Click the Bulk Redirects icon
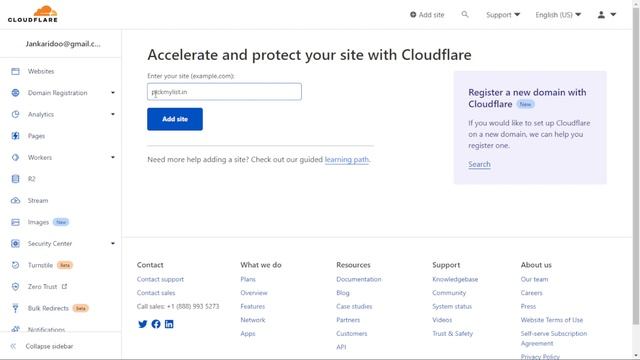Screen dimensions: 640x360 (16, 308)
